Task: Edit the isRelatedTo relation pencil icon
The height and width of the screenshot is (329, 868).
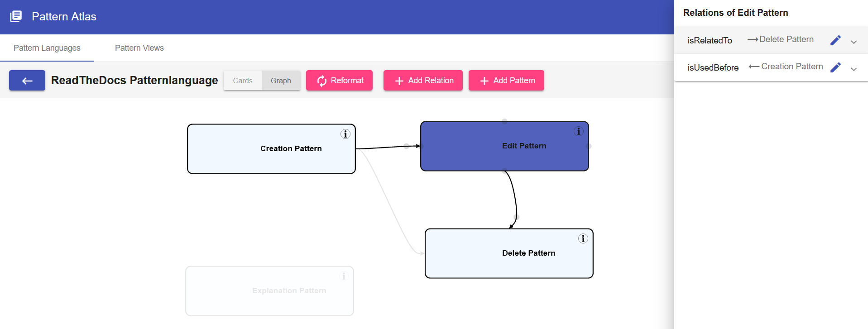Action: [x=835, y=40]
